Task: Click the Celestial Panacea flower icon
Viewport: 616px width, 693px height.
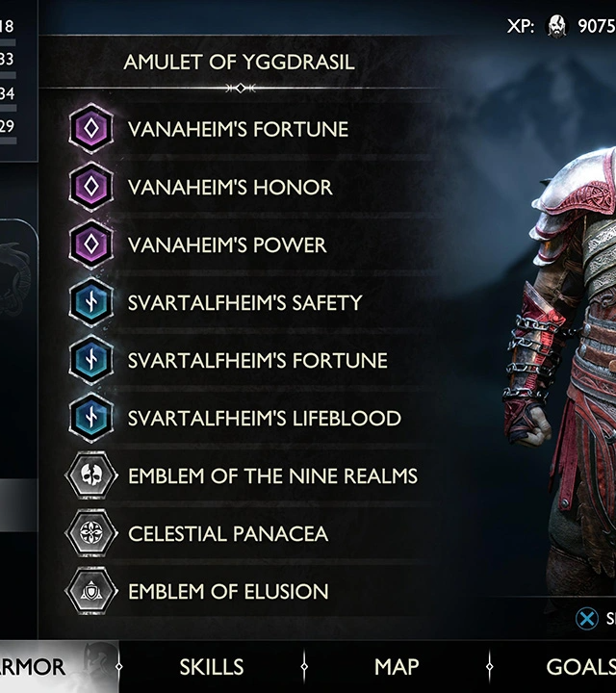Action: point(91,533)
